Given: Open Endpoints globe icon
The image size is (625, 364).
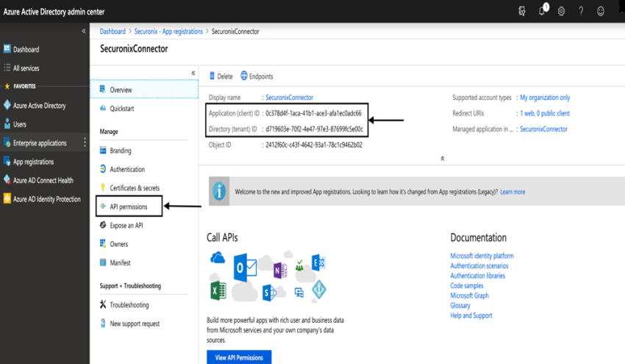Looking at the screenshot, I should click(244, 76).
